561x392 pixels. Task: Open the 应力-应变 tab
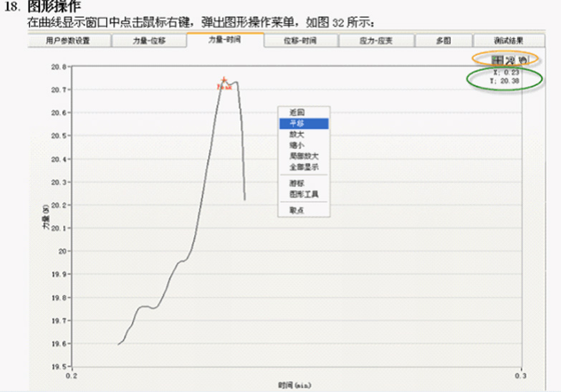tap(376, 41)
